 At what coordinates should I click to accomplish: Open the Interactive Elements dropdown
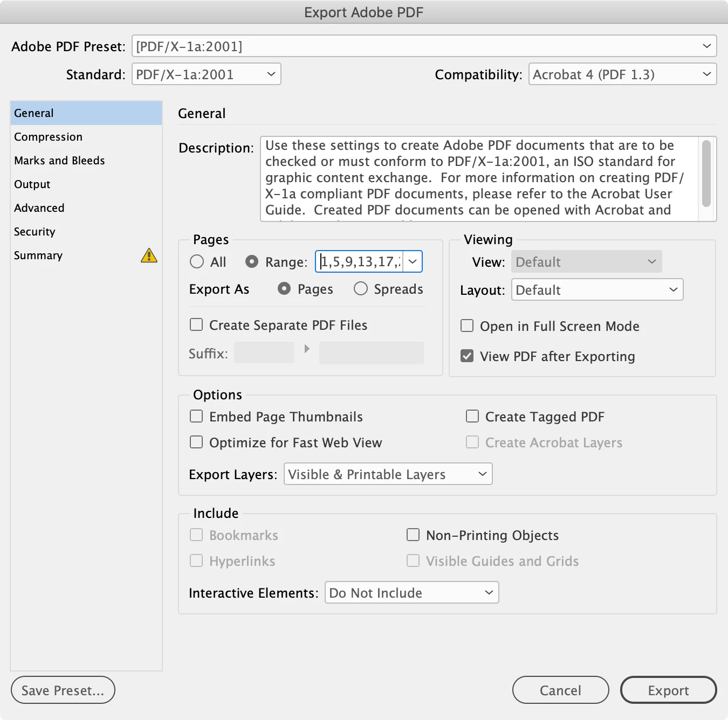click(411, 593)
